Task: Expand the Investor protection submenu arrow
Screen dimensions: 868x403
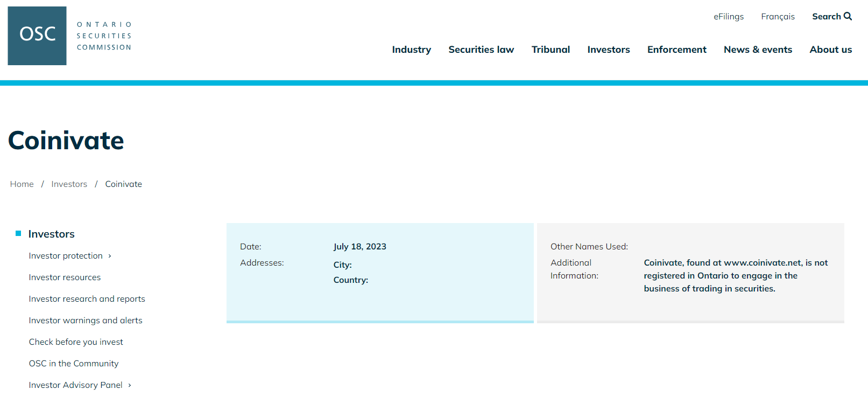Action: (110, 256)
